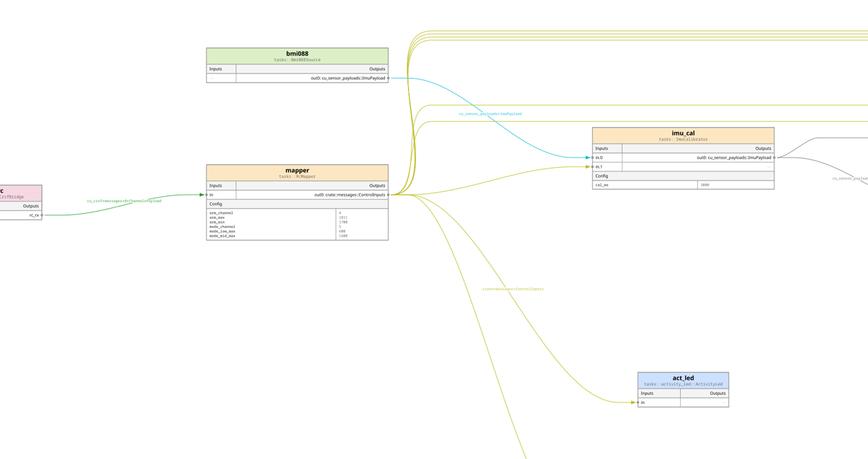Click imu_cal's out0 ImuPayload output port dot
This screenshot has height=459, width=868.
pos(775,157)
